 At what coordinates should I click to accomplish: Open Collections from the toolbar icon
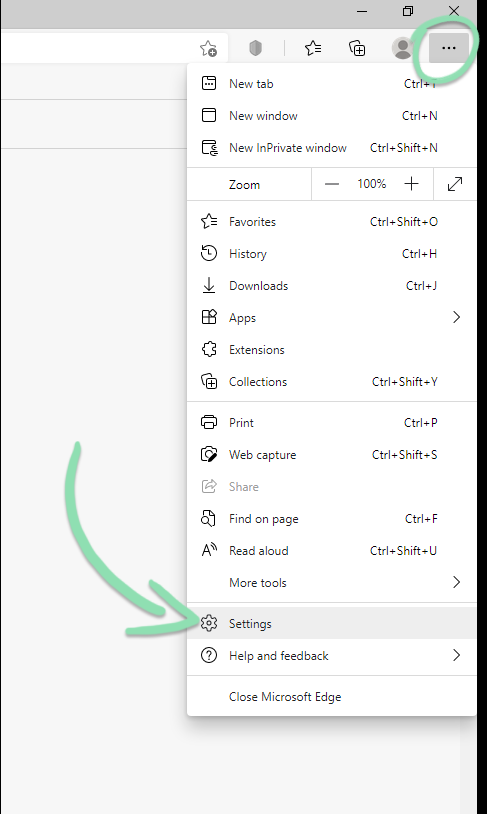click(357, 48)
